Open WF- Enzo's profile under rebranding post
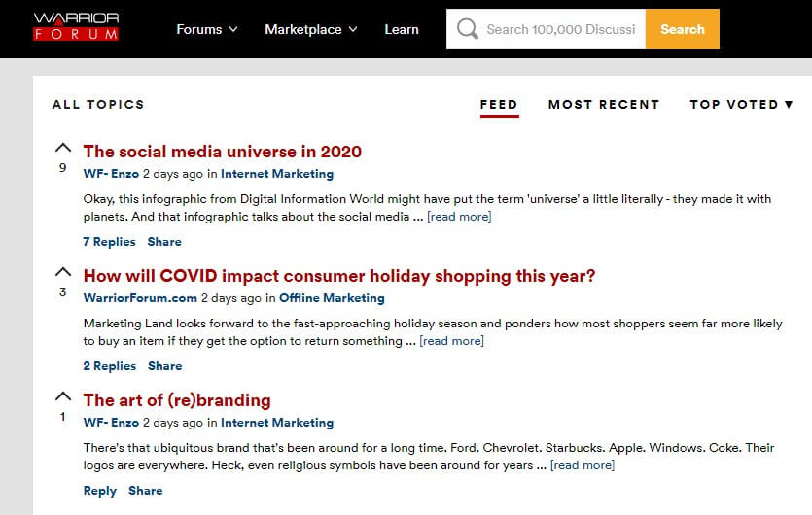812x515 pixels. click(111, 423)
